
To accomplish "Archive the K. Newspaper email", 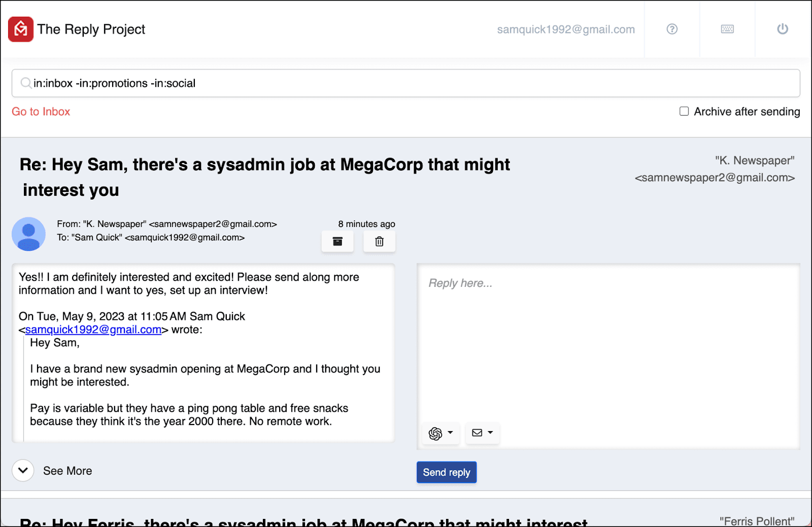I will coord(337,241).
